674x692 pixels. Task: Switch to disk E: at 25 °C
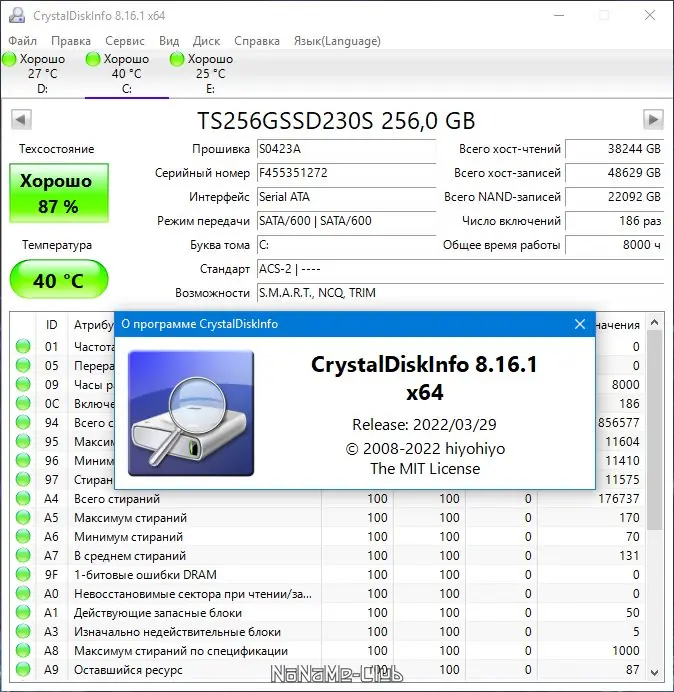211,73
